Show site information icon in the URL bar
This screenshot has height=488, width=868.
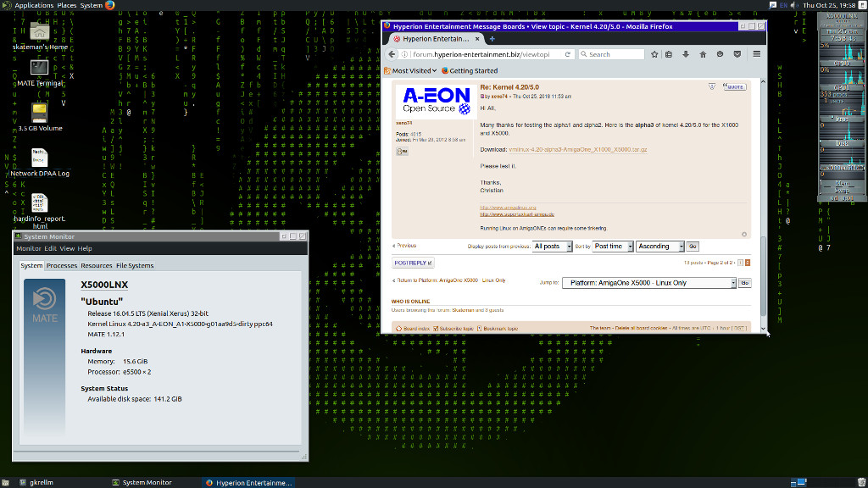click(x=404, y=54)
